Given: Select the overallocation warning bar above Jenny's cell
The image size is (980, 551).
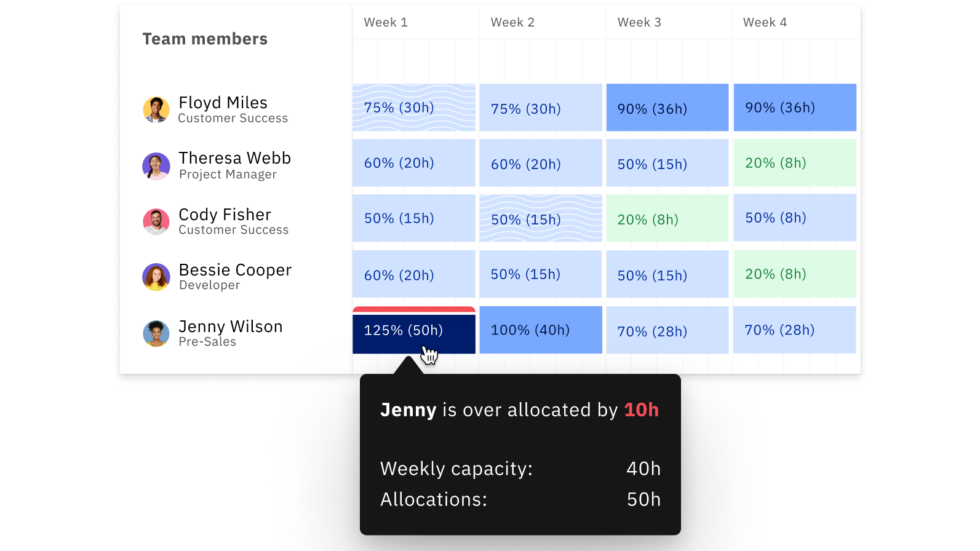Looking at the screenshot, I should pos(413,309).
